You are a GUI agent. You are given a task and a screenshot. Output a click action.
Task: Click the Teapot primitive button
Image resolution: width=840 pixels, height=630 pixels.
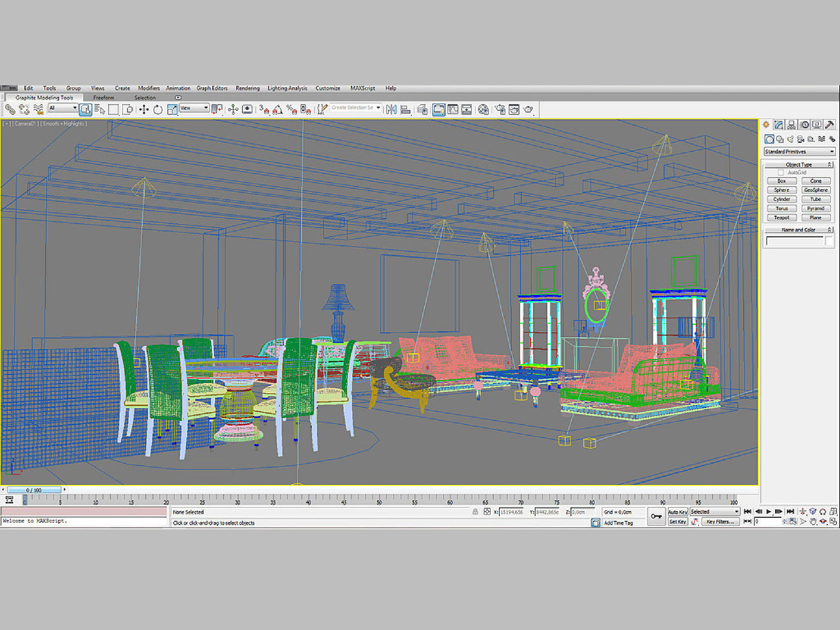782,218
